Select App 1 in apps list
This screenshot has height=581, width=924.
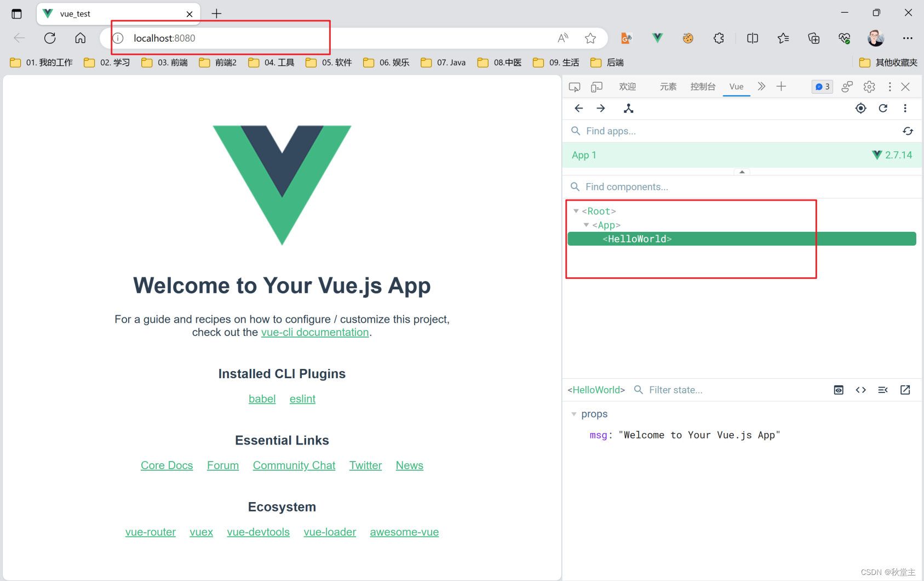point(742,155)
